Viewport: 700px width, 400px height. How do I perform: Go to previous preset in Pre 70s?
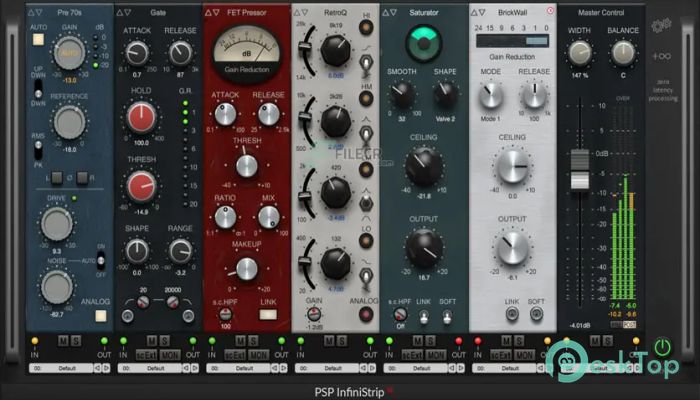click(x=97, y=368)
